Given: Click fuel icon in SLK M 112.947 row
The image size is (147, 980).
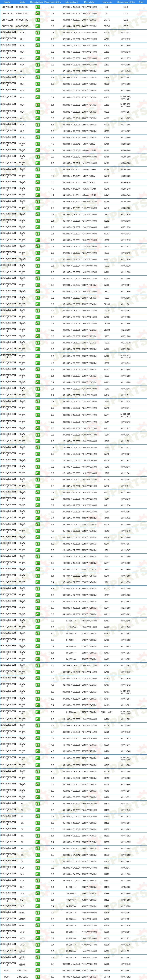Looking at the screenshot, I should click(x=38, y=868).
